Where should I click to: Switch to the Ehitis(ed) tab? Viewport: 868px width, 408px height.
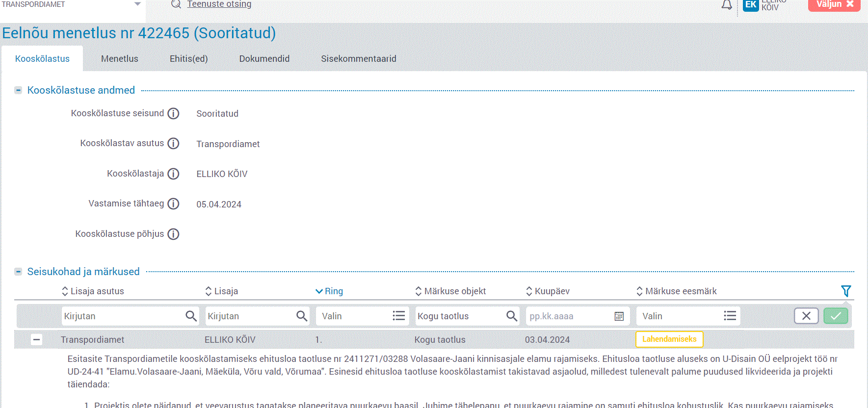click(189, 59)
